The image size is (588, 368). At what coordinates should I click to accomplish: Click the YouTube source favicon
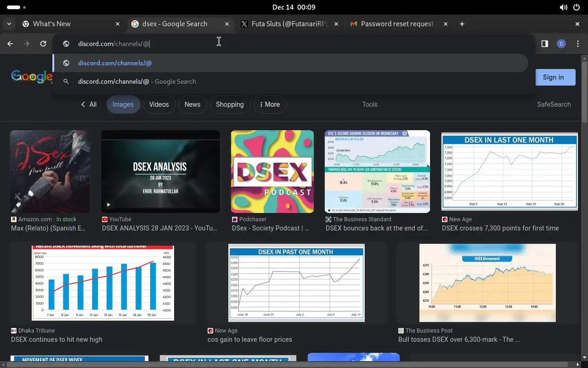[105, 219]
